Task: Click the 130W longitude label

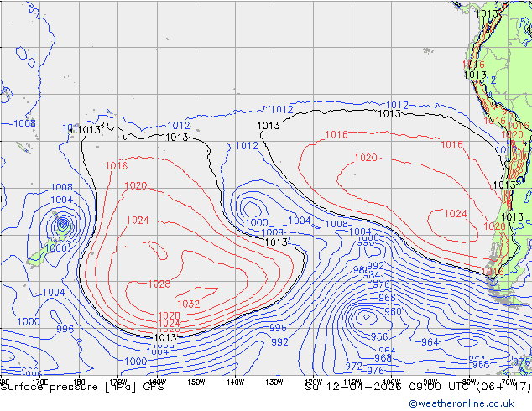Action: coord(274,382)
